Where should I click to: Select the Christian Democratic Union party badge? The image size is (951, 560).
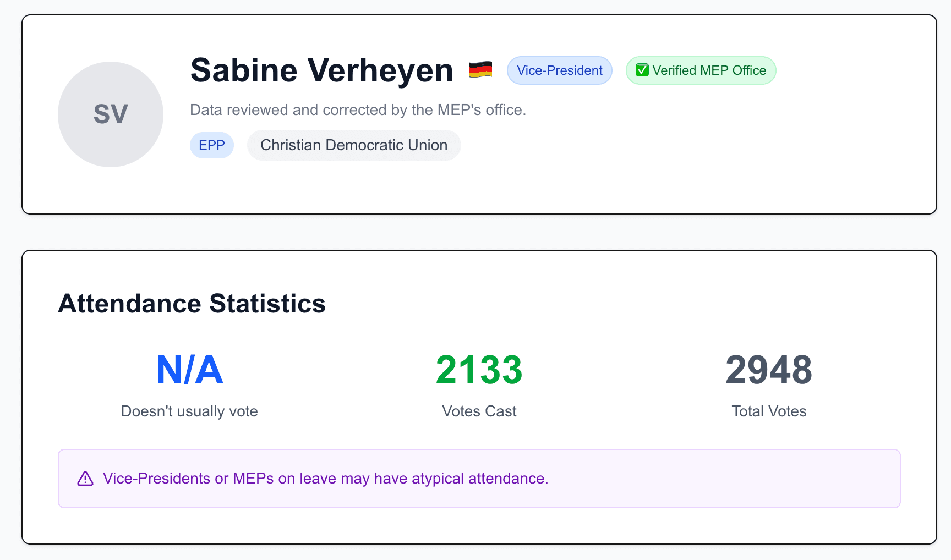[x=354, y=145]
